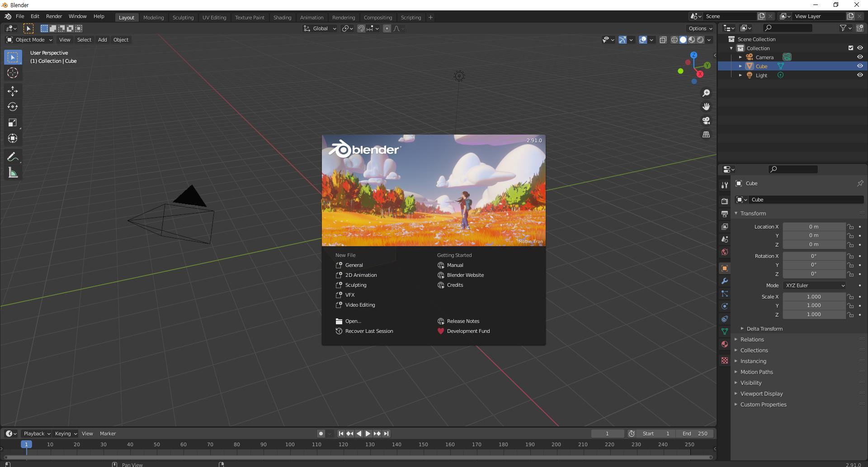Screen dimensions: 868x467
Task: Toggle auto keying record button
Action: click(x=321, y=434)
